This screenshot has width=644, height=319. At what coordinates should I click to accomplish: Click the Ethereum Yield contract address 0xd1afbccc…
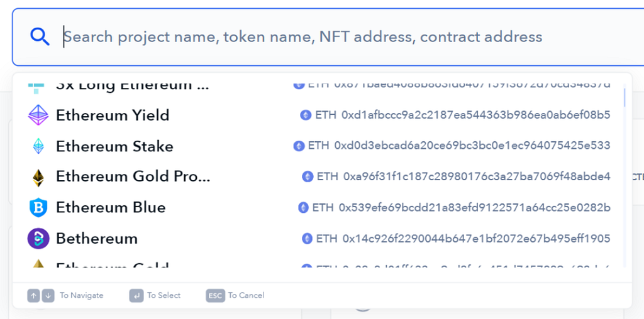(x=476, y=115)
